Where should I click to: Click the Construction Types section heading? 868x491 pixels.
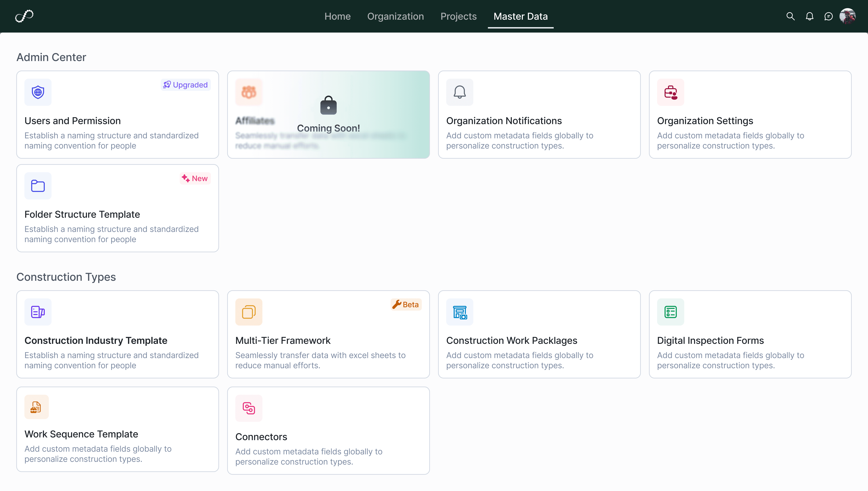tap(66, 277)
